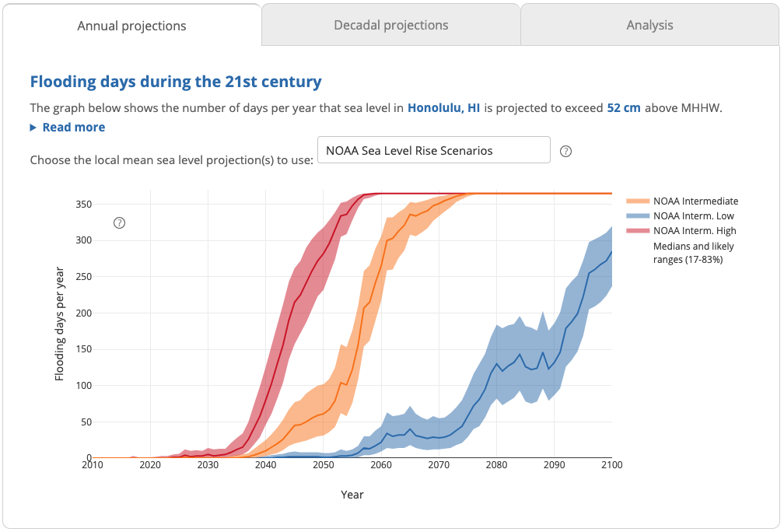The width and height of the screenshot is (784, 532).
Task: Select the Annual projections tab
Action: [x=131, y=26]
